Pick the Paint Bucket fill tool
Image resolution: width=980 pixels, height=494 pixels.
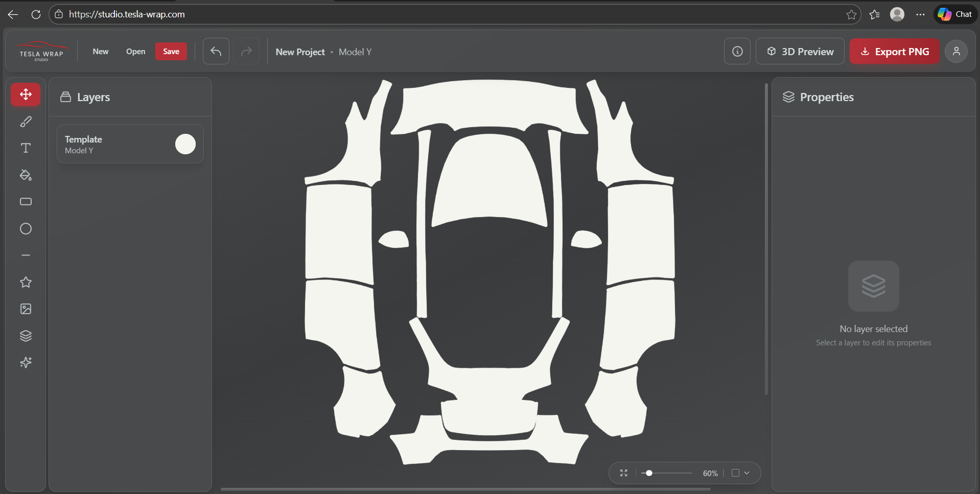(26, 175)
